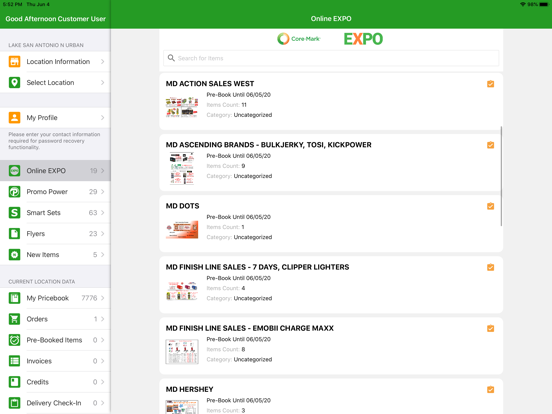Open the My Pricebook icon
Viewport: 552px width, 414px height.
pos(14,298)
